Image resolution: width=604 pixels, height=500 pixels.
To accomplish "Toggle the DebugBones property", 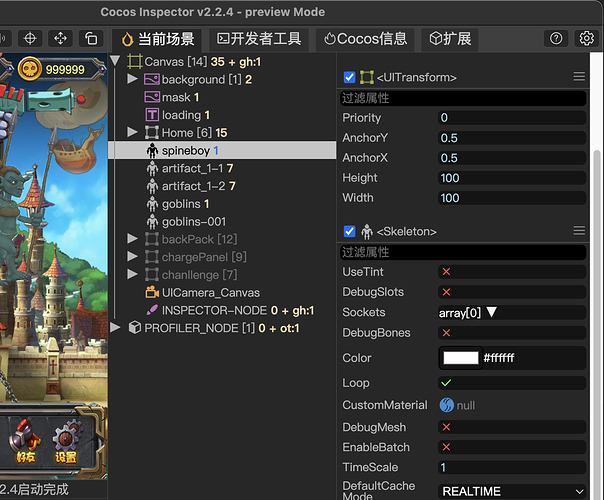I will pos(446,332).
